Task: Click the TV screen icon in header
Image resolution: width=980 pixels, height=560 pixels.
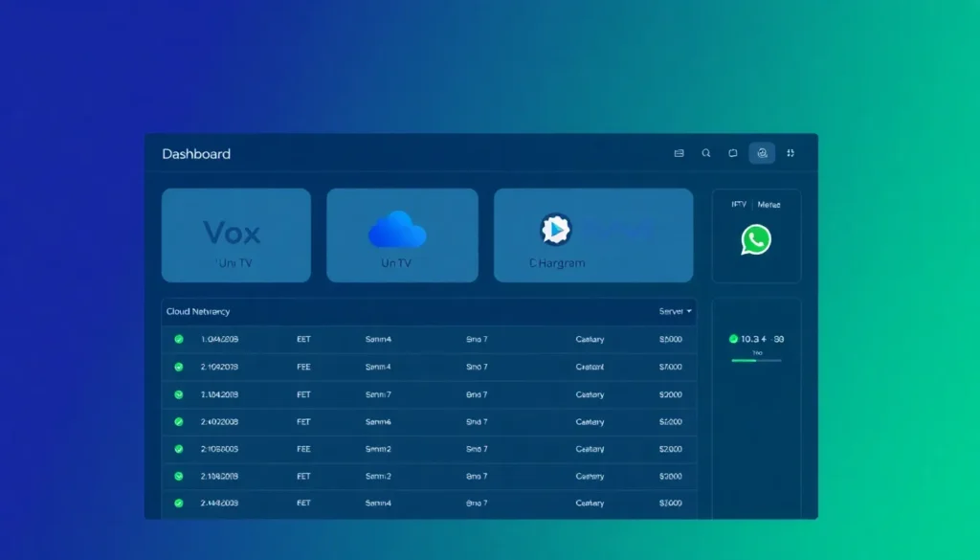Action: 733,153
